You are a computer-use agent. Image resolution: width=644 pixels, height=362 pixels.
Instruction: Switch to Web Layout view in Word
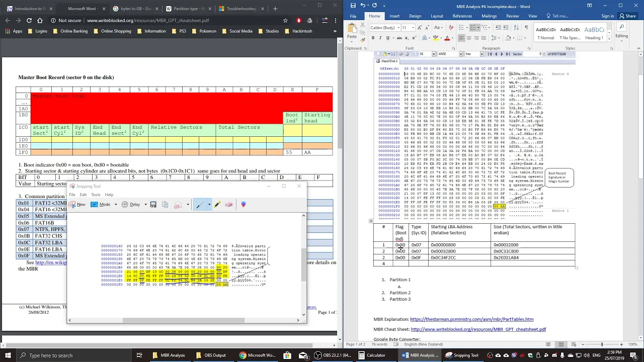click(x=574, y=344)
